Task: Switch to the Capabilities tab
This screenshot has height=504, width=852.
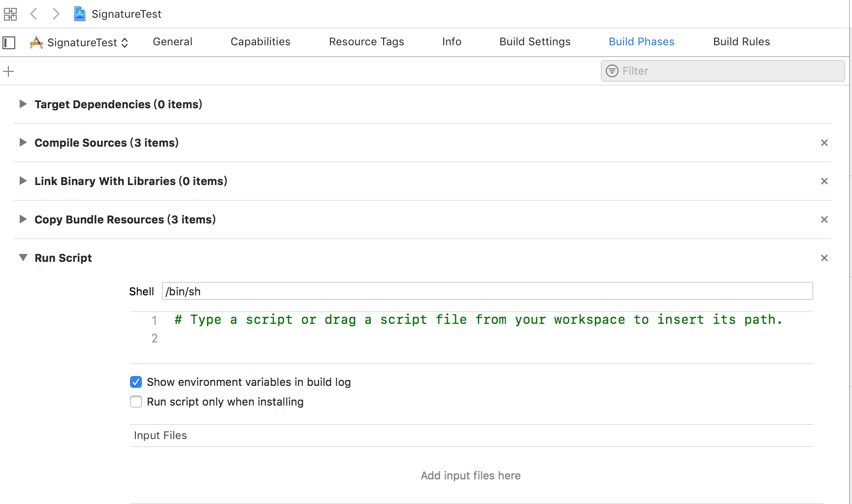Action: point(261,42)
